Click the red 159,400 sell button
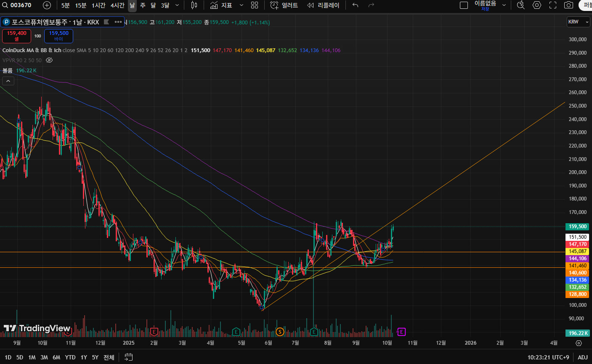 16,36
